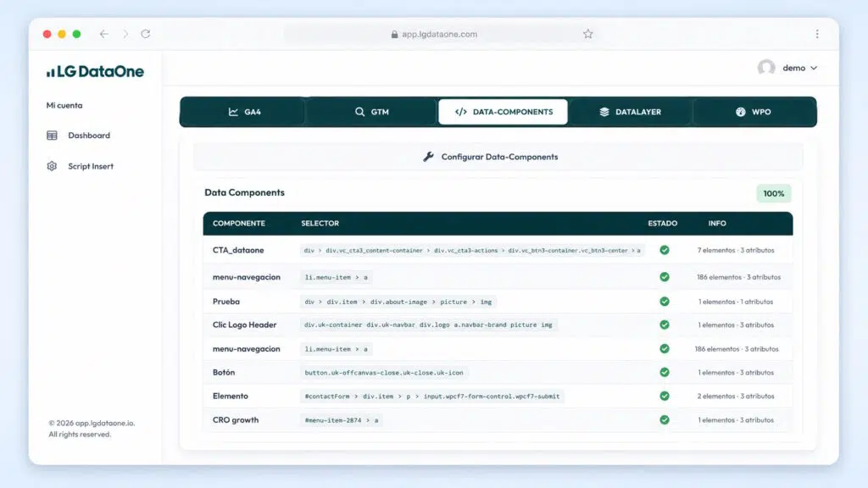Open the DATALAYER tab
Image resolution: width=868 pixels, height=488 pixels.
pos(630,112)
